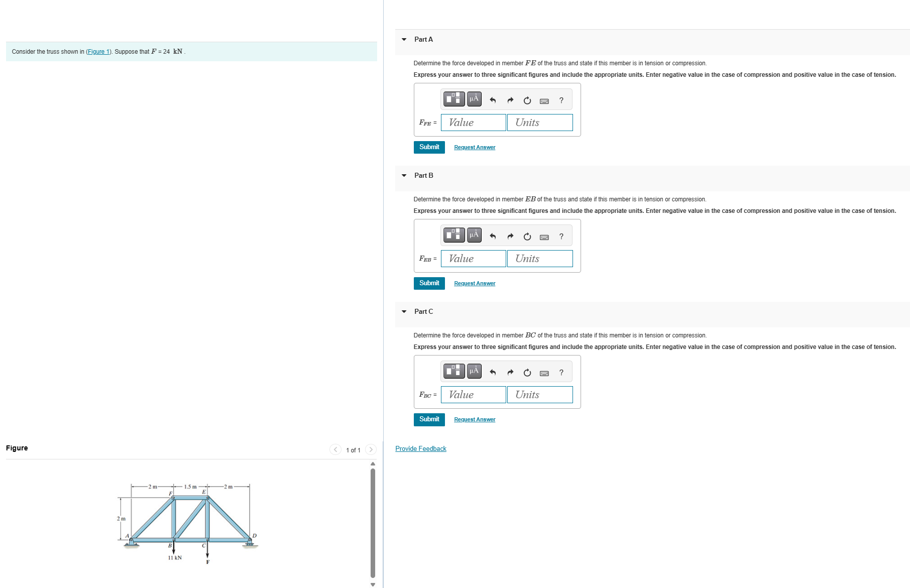
Task: Collapse Part A section
Action: 404,39
